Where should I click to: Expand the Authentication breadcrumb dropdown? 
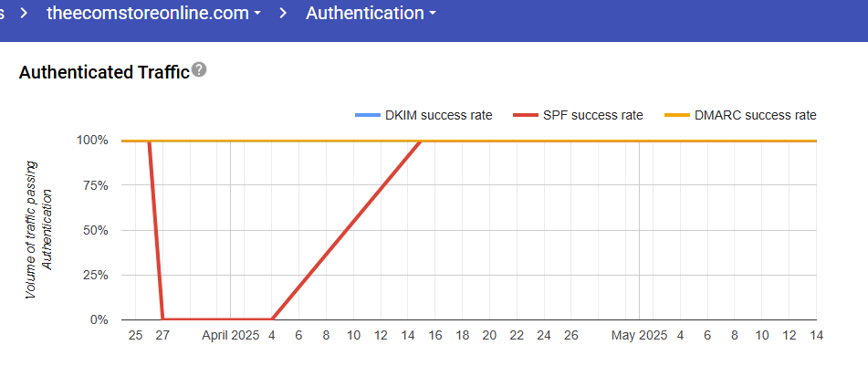(370, 14)
